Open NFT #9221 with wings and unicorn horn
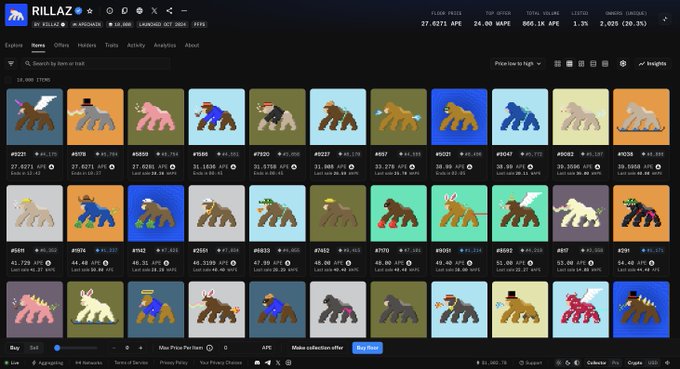The image size is (680, 369). click(35, 117)
